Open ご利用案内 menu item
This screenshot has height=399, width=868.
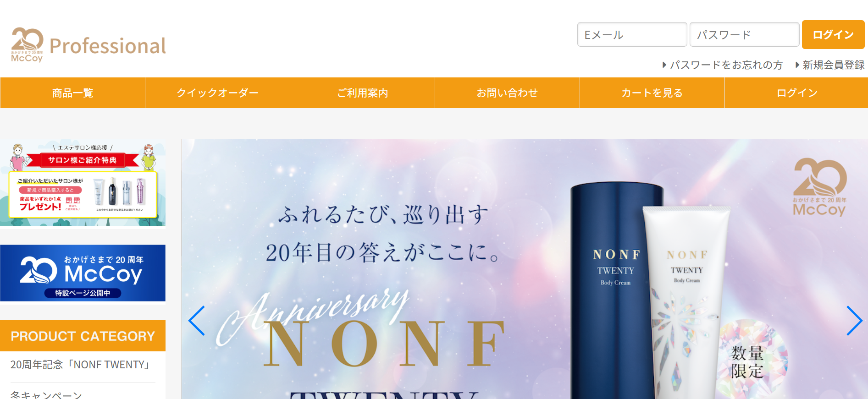[x=362, y=93]
